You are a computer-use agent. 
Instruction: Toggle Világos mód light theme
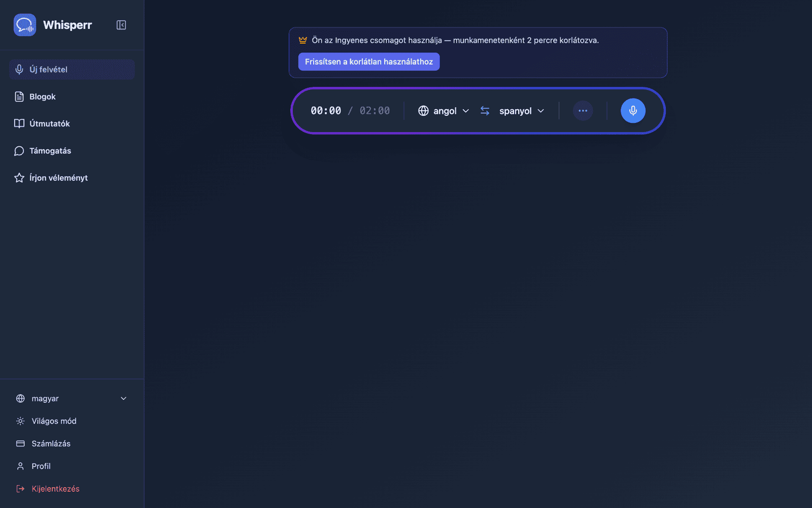coord(72,421)
